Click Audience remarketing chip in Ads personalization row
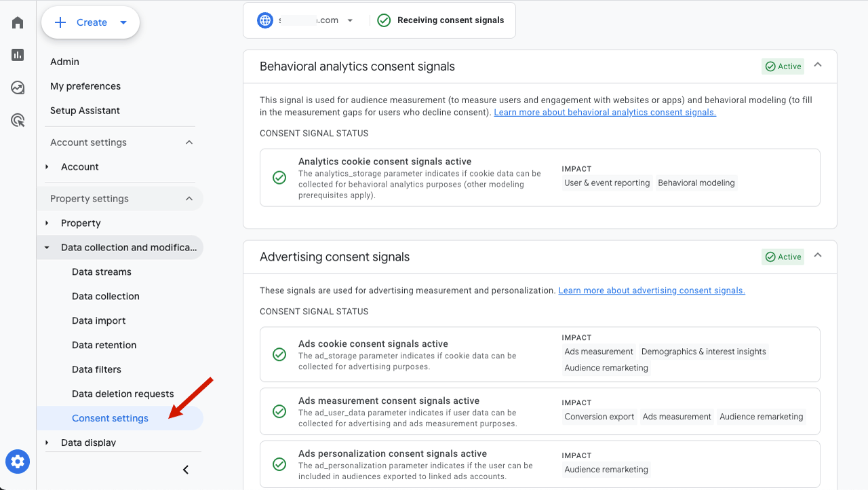Screen dimensions: 868x490 [606, 470]
